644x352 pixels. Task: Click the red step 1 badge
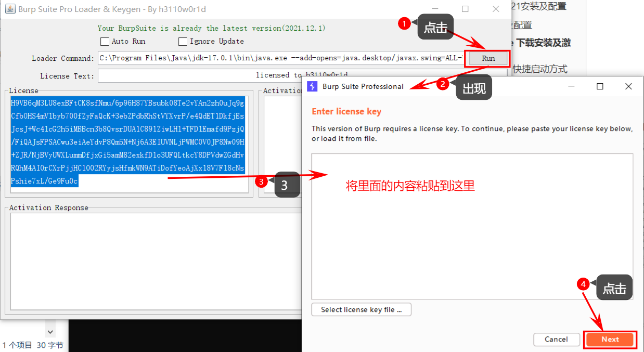coord(405,23)
